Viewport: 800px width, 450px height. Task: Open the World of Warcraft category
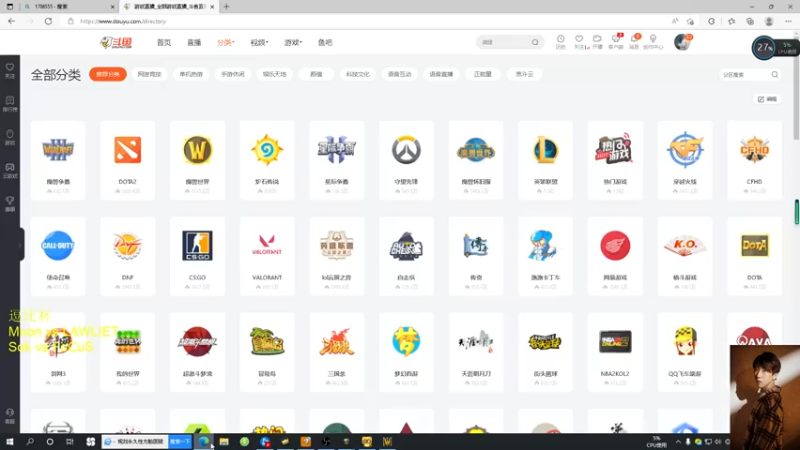[197, 160]
